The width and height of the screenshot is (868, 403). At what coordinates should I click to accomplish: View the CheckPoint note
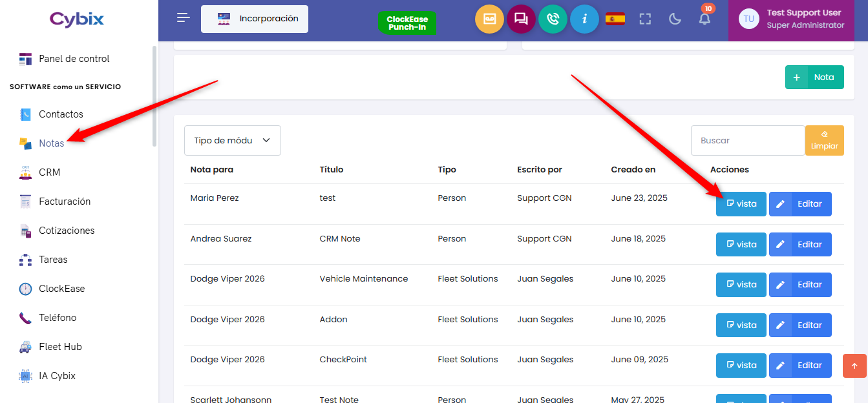741,366
